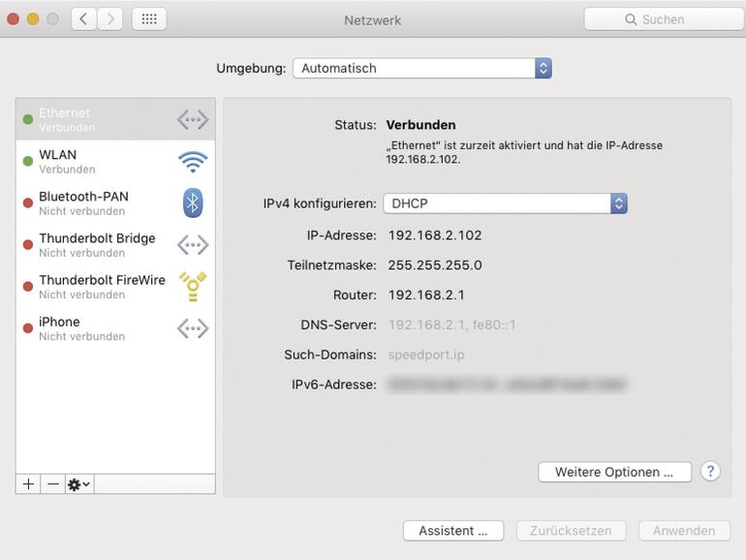Focus the Suchen search field
The image size is (746, 560).
[x=665, y=19]
